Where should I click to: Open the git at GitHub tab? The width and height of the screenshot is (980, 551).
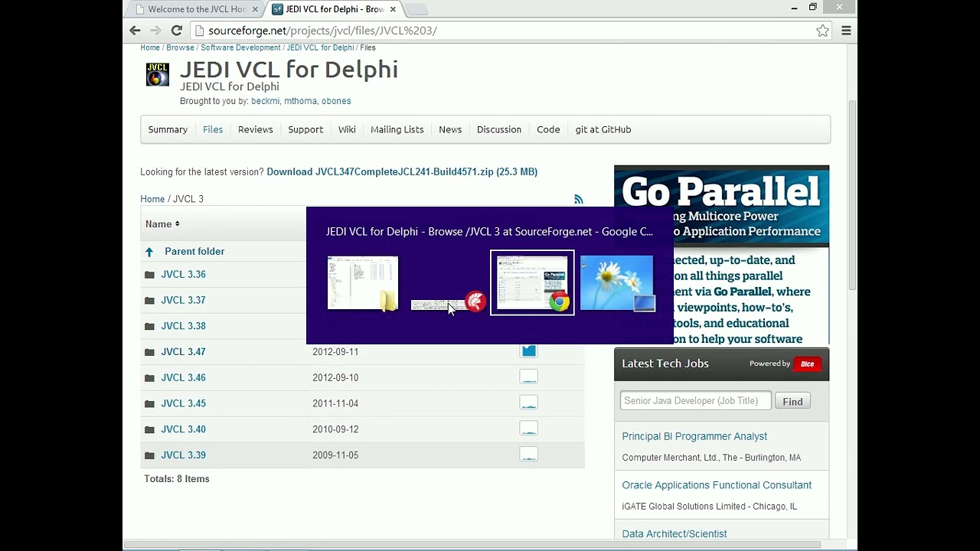click(x=603, y=129)
